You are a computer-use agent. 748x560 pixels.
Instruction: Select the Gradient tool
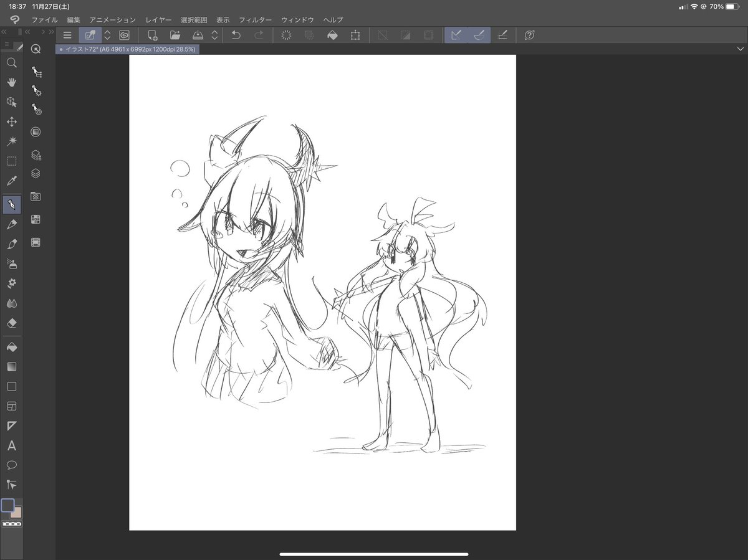pyautogui.click(x=11, y=367)
